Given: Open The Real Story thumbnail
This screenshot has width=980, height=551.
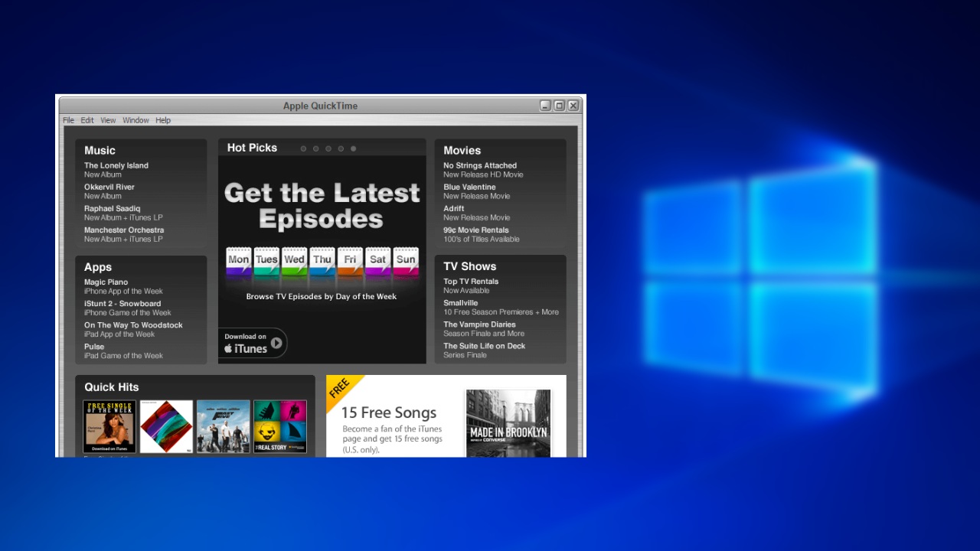Looking at the screenshot, I should (280, 426).
